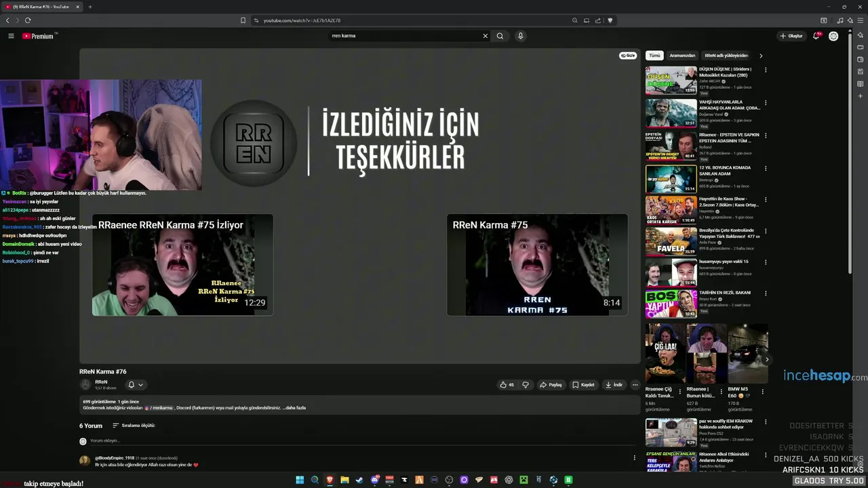Reload the page
Image resolution: width=868 pixels, height=488 pixels.
click(x=28, y=20)
